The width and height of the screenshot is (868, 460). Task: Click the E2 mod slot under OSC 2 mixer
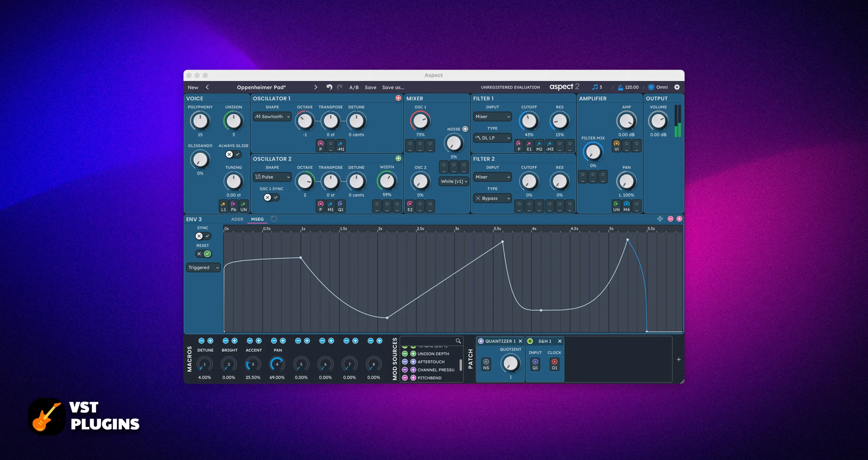pyautogui.click(x=410, y=206)
